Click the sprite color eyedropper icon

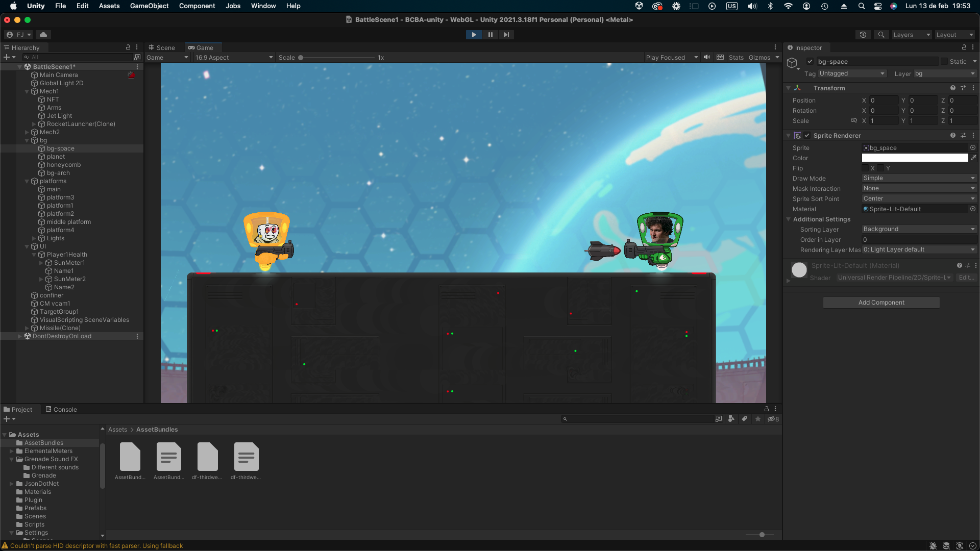(973, 158)
